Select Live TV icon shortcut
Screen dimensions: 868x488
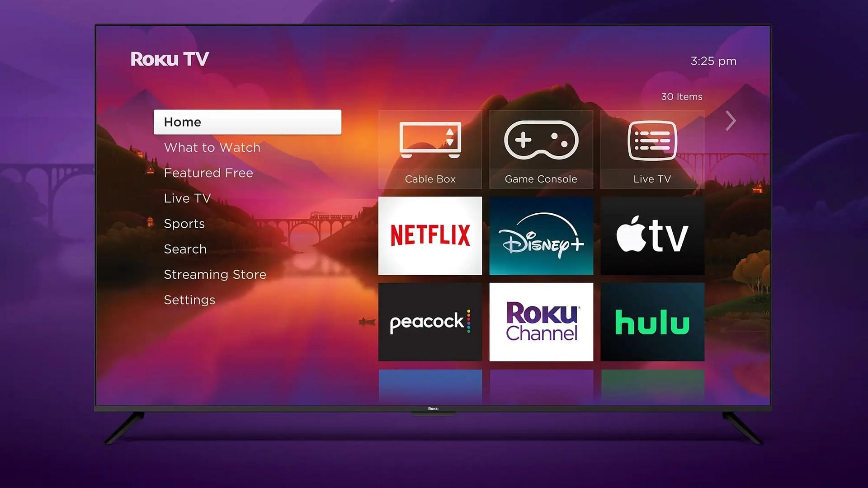click(652, 149)
